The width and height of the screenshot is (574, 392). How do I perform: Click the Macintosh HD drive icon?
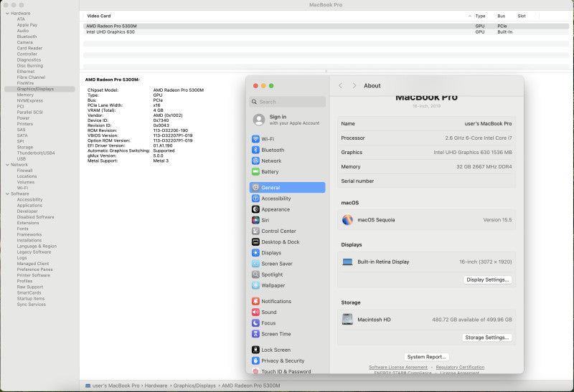[347, 319]
